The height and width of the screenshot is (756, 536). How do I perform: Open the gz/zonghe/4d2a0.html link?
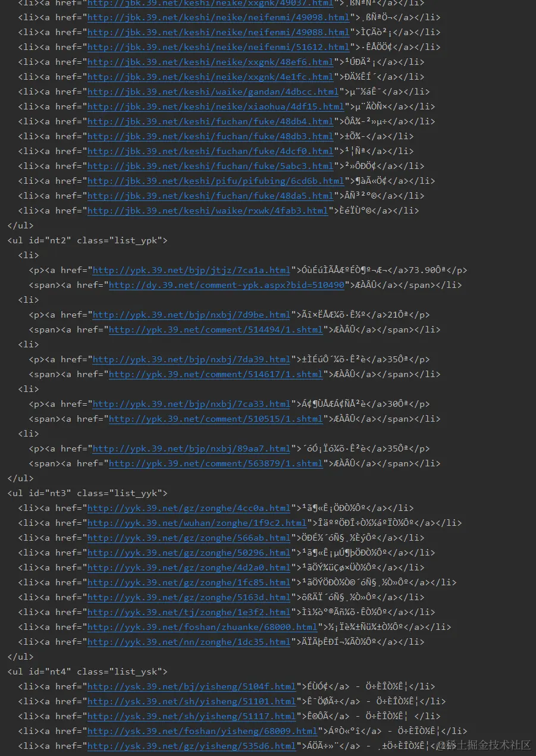189,567
